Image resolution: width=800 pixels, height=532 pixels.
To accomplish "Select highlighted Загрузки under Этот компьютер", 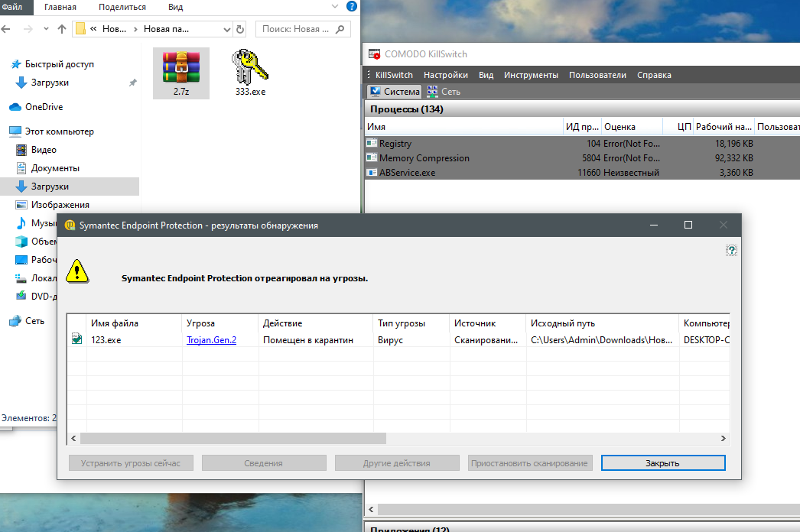I will [70, 187].
